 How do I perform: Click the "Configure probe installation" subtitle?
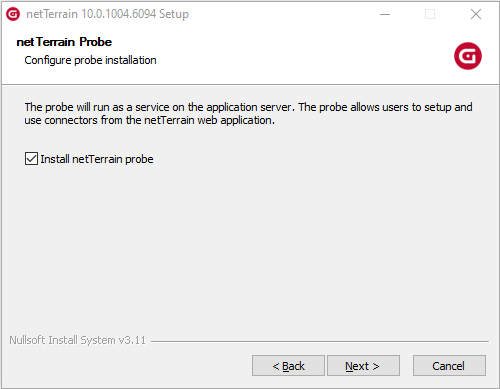tap(90, 60)
